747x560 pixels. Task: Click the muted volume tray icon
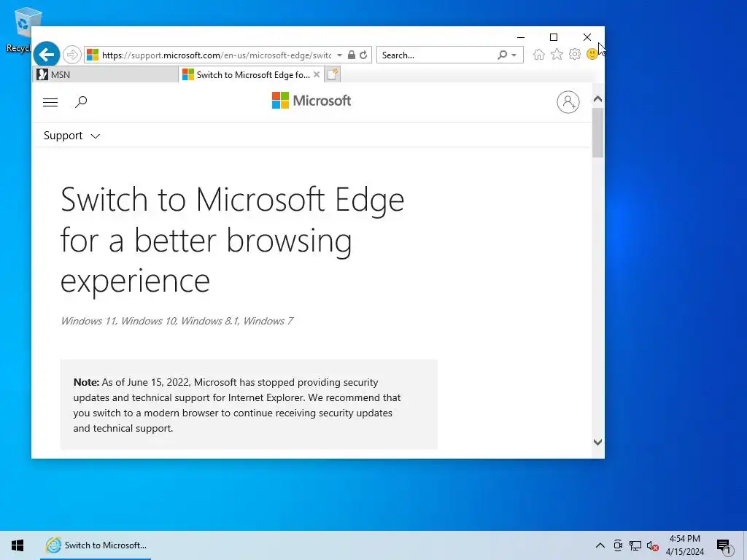click(x=653, y=545)
